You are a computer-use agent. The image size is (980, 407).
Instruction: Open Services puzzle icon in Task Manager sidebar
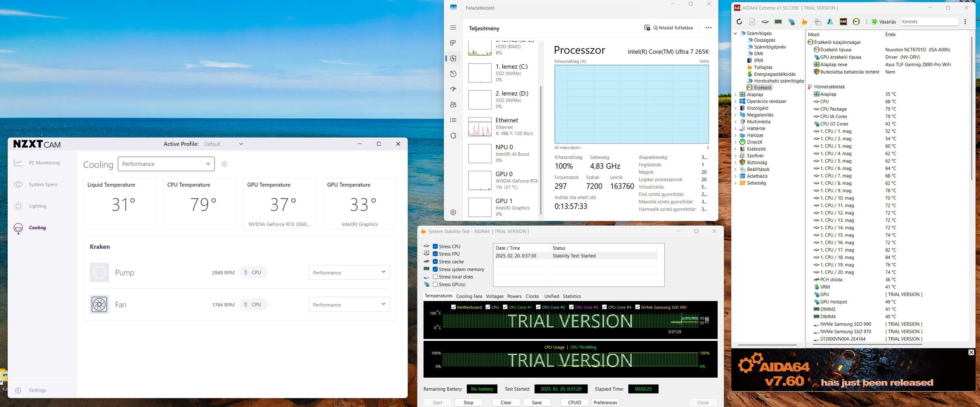click(453, 136)
